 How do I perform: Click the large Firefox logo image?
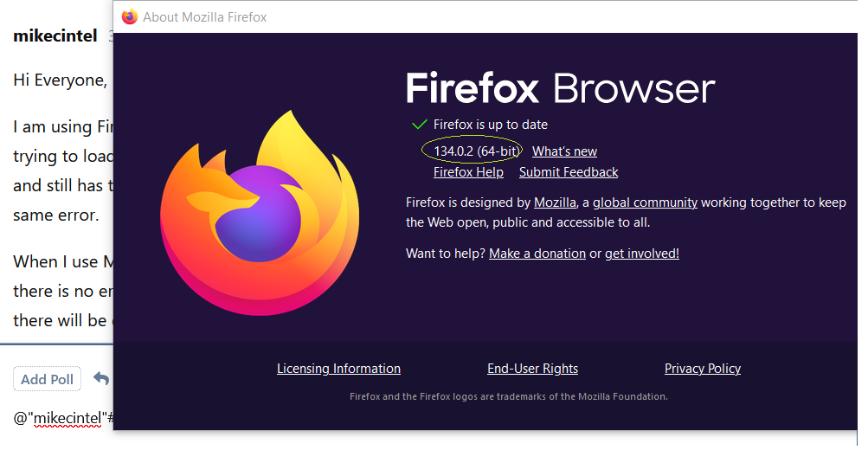point(260,213)
